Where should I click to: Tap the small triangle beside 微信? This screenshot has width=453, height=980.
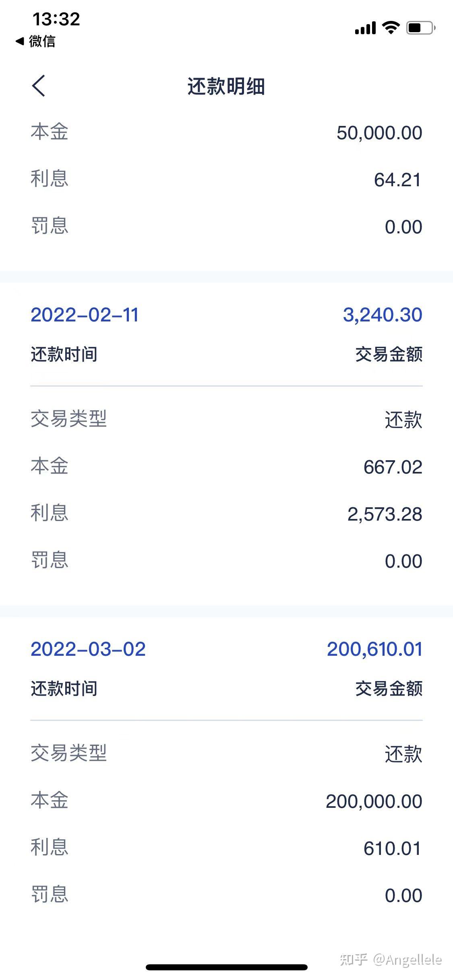click(x=20, y=41)
